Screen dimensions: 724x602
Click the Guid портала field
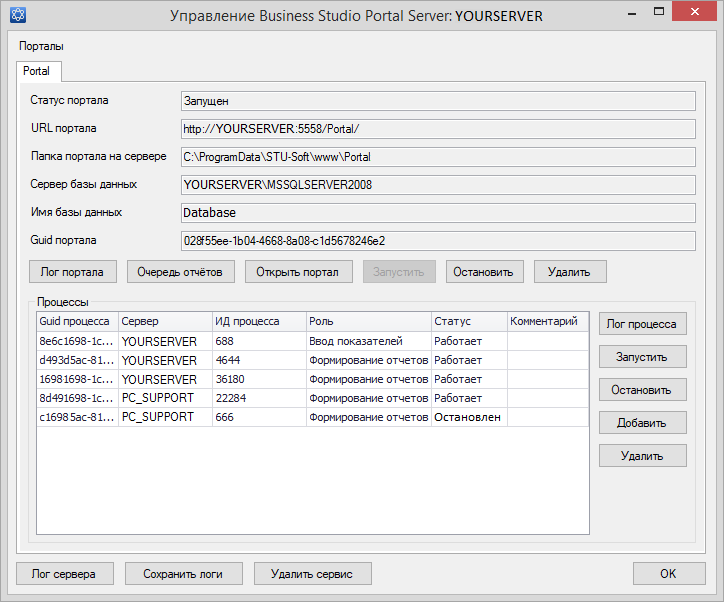437,240
